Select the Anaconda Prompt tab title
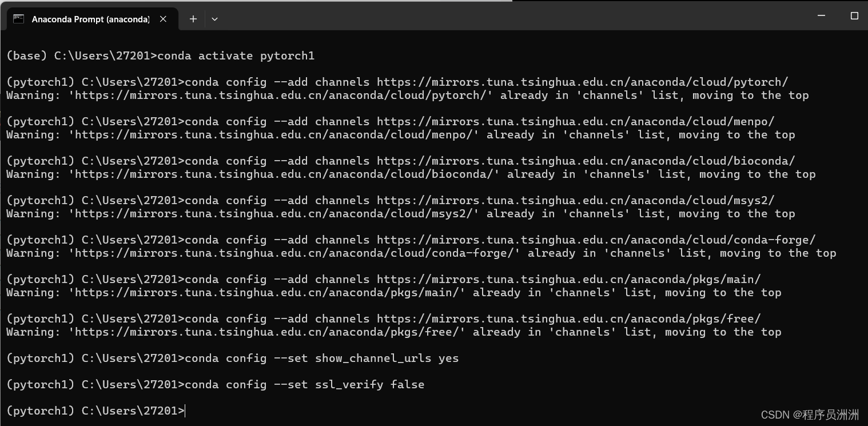This screenshot has width=868, height=426. point(90,19)
